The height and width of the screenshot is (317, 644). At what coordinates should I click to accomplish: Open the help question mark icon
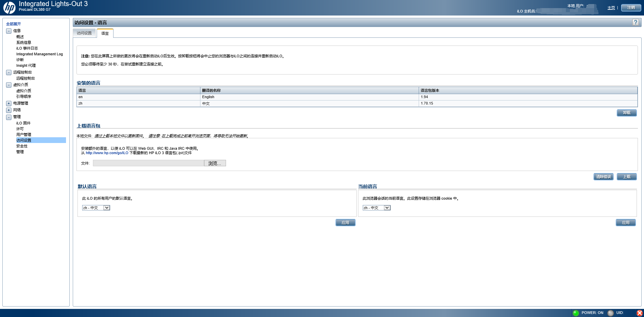(635, 22)
